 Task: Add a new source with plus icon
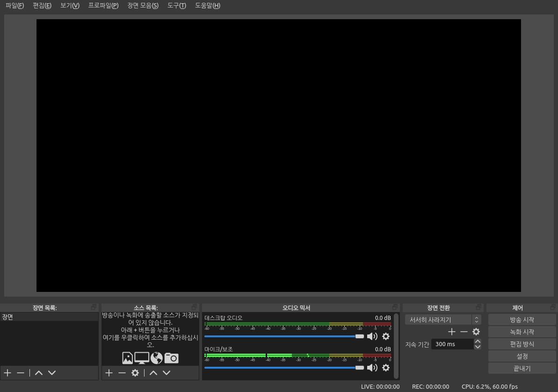click(x=109, y=373)
